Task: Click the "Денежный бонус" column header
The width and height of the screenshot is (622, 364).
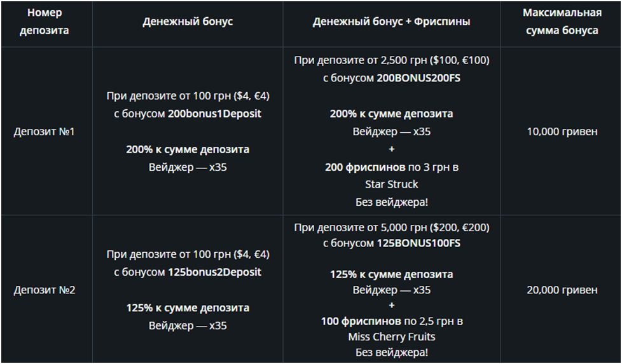Action: point(188,22)
